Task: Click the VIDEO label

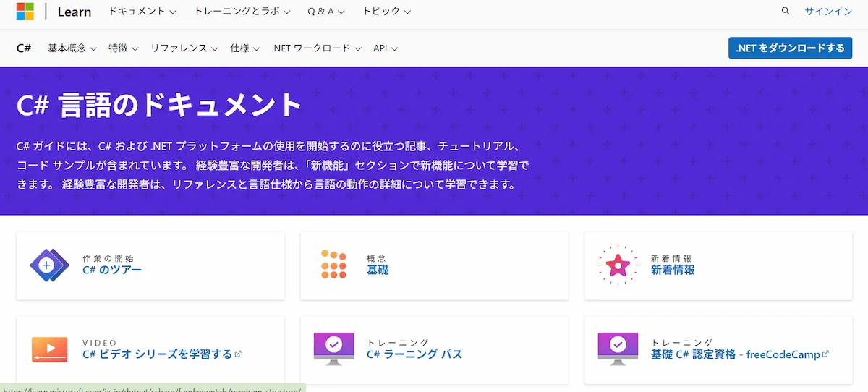Action: click(100, 342)
